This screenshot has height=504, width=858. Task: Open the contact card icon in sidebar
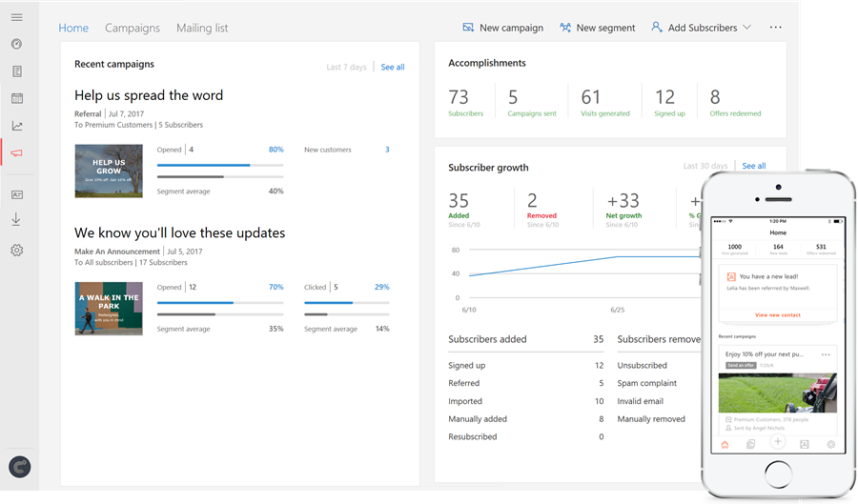coord(16,194)
